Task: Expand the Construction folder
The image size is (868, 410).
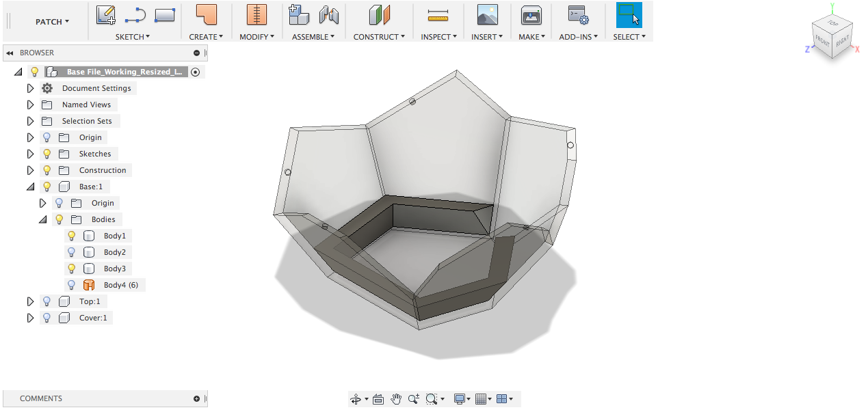Action: coord(30,170)
